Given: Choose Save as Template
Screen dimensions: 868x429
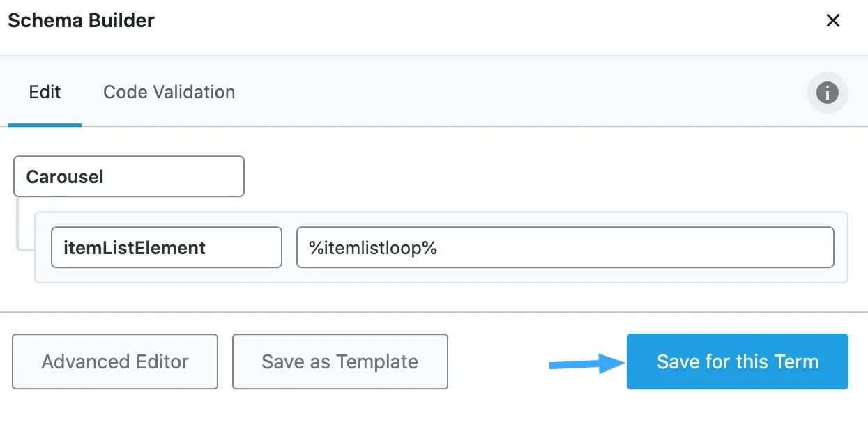Looking at the screenshot, I should [x=340, y=361].
